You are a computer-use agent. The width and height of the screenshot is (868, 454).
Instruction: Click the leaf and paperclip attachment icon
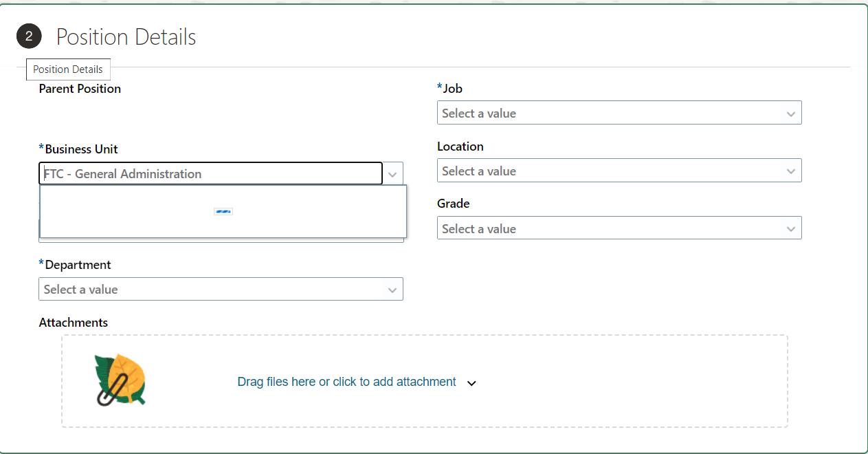click(x=120, y=380)
